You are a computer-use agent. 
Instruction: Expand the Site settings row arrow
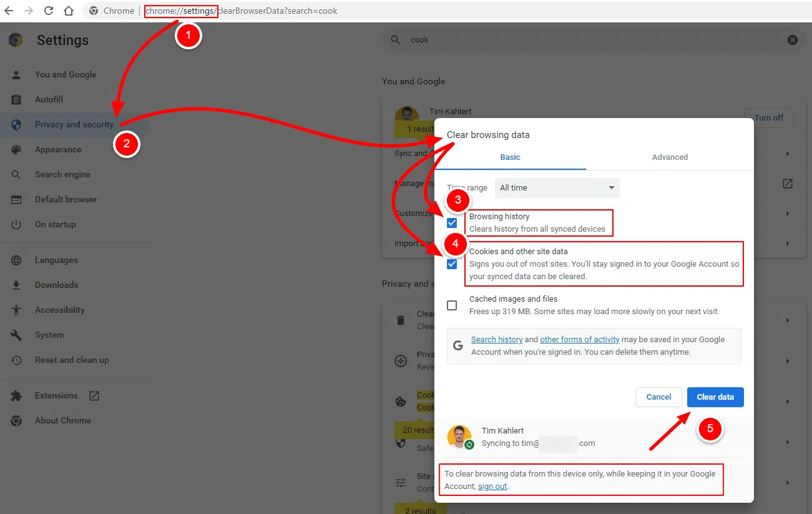click(x=788, y=483)
